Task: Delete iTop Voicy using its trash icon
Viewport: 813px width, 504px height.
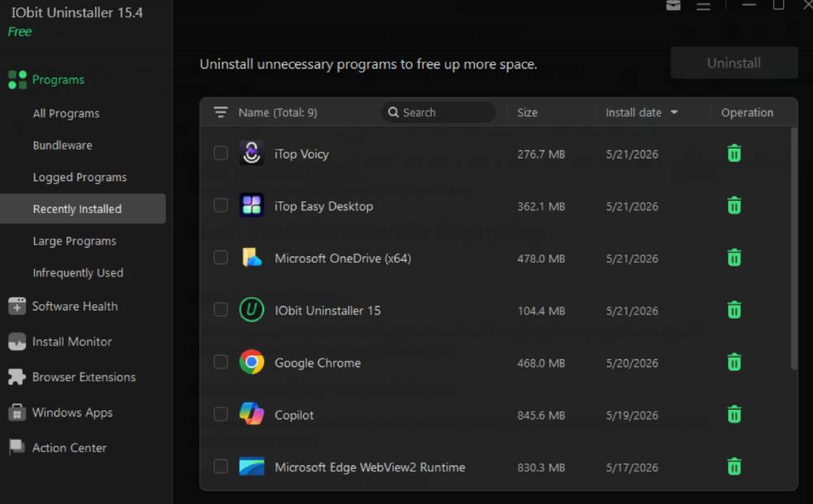Action: tap(734, 154)
